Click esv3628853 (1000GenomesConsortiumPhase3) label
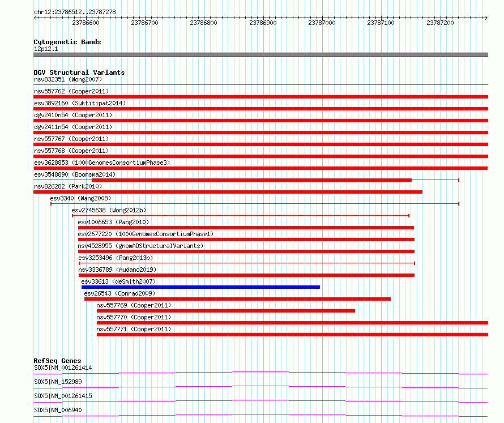 pyautogui.click(x=102, y=163)
